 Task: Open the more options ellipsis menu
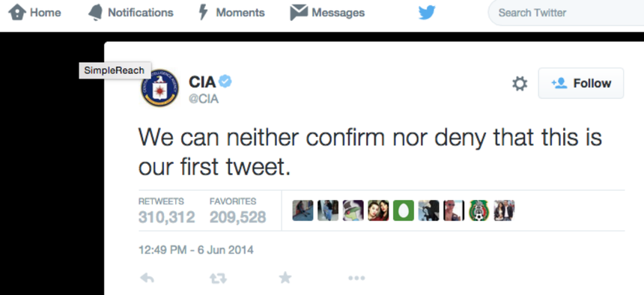coord(356,279)
